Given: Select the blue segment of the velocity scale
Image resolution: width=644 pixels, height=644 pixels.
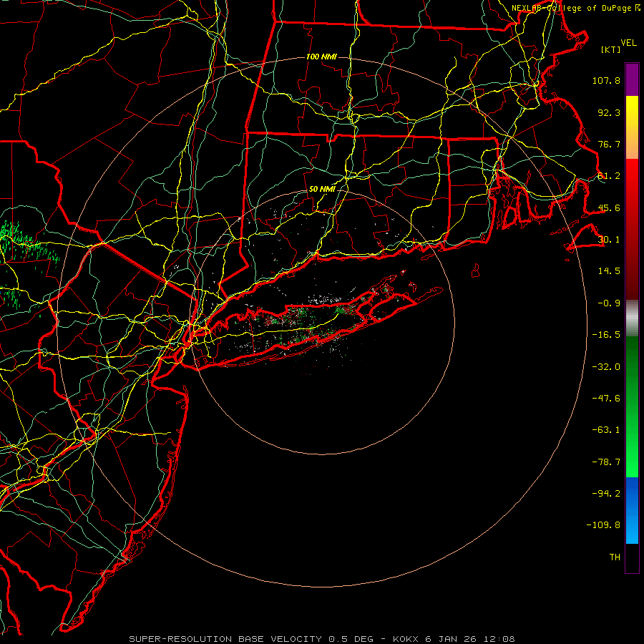Looking at the screenshot, I should pos(632,510).
